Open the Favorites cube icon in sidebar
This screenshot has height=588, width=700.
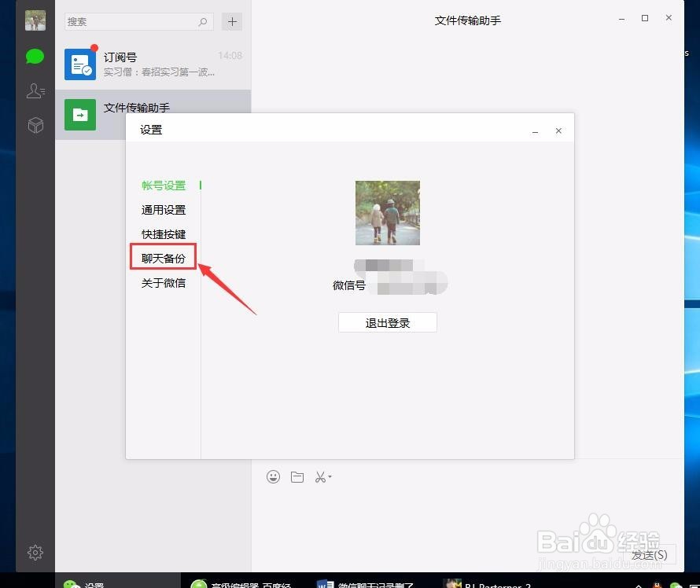pyautogui.click(x=35, y=125)
